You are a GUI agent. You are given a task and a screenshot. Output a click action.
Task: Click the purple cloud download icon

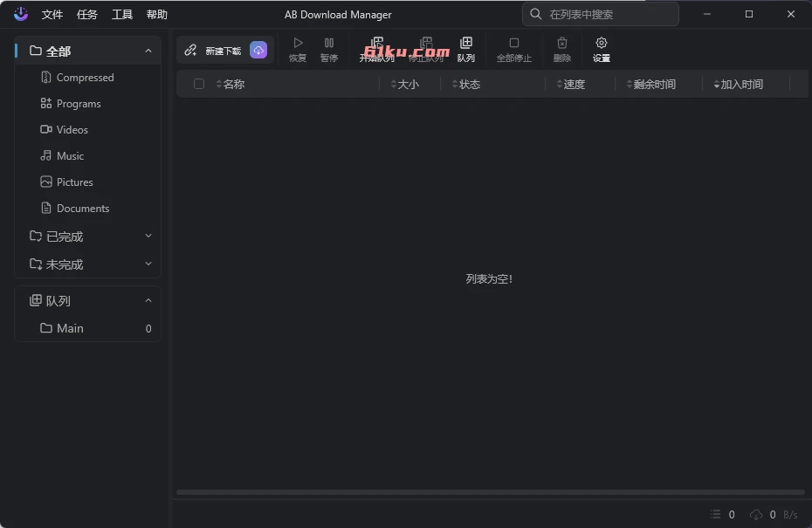(x=258, y=51)
